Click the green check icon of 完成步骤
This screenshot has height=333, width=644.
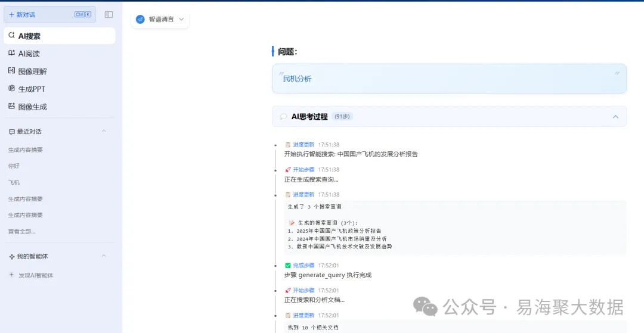[x=288, y=265]
